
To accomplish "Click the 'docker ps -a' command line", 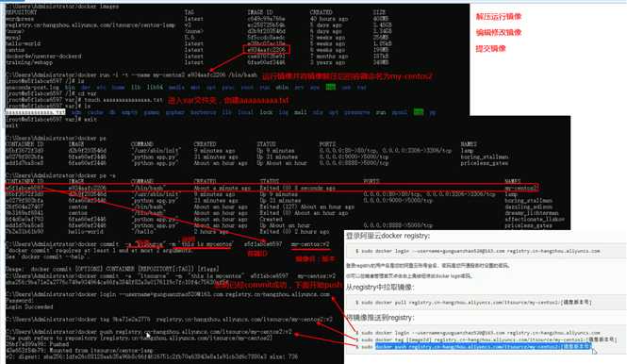I will tap(61, 175).
